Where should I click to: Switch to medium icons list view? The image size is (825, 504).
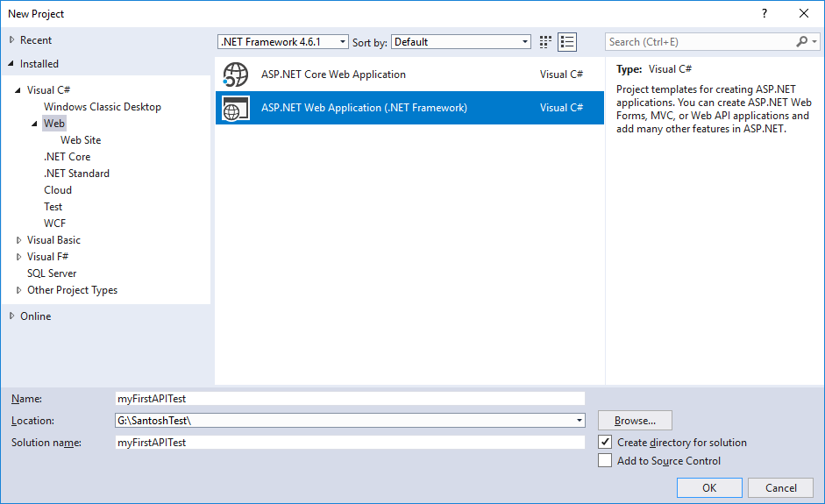point(567,42)
